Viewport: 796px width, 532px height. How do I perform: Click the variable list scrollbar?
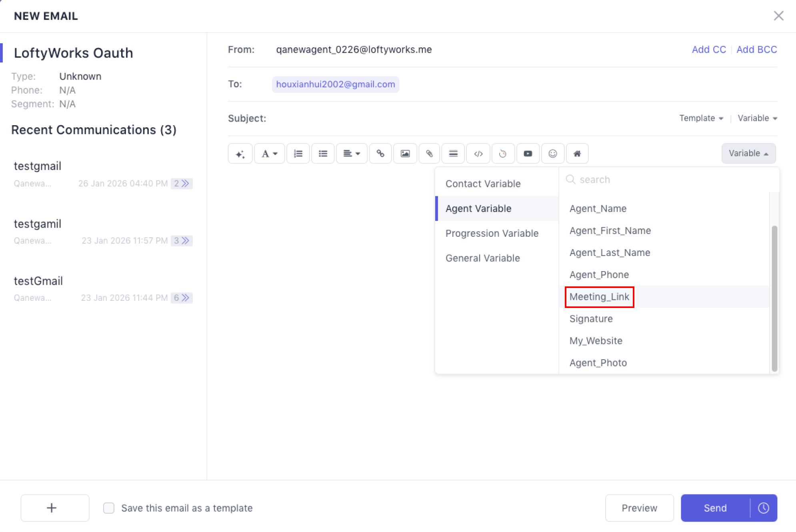(x=774, y=298)
